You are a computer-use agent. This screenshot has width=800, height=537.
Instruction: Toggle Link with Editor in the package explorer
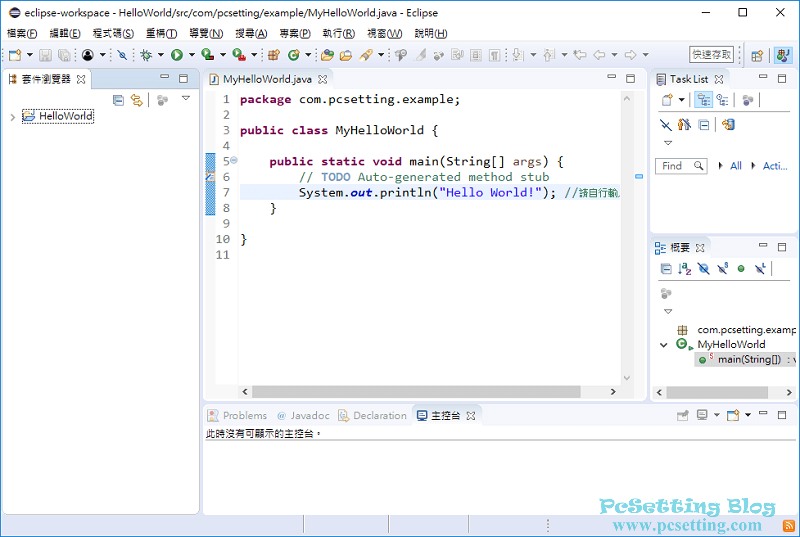click(136, 100)
